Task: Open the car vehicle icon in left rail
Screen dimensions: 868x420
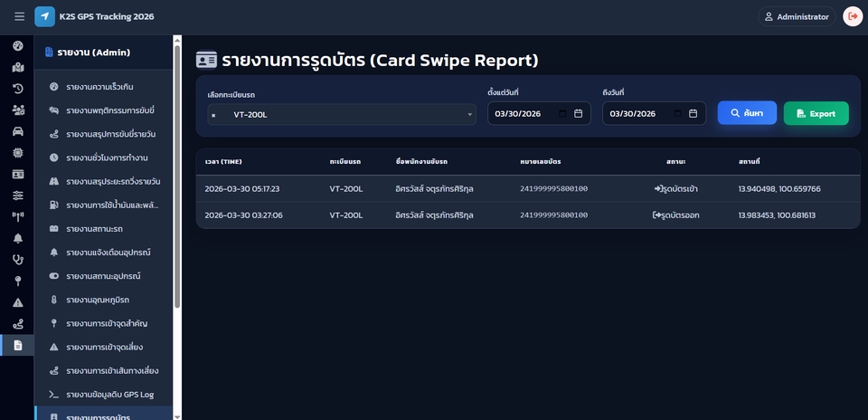Action: pos(18,131)
